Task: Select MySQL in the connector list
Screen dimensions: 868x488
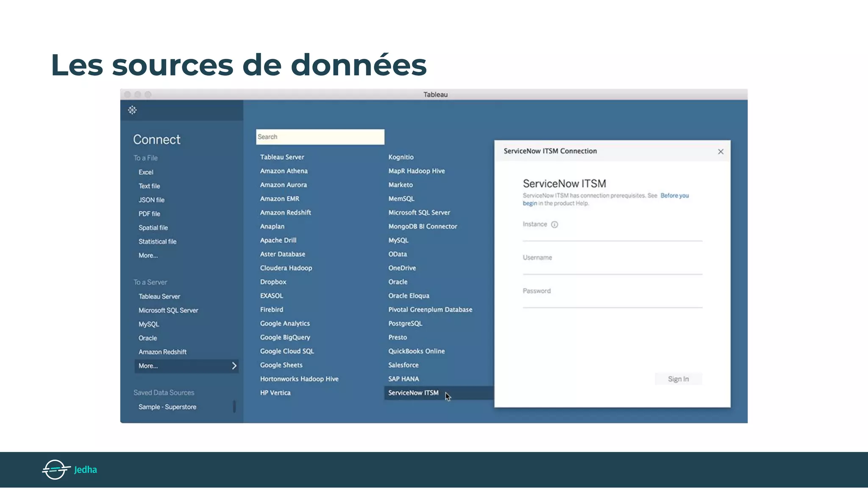Action: click(x=398, y=240)
